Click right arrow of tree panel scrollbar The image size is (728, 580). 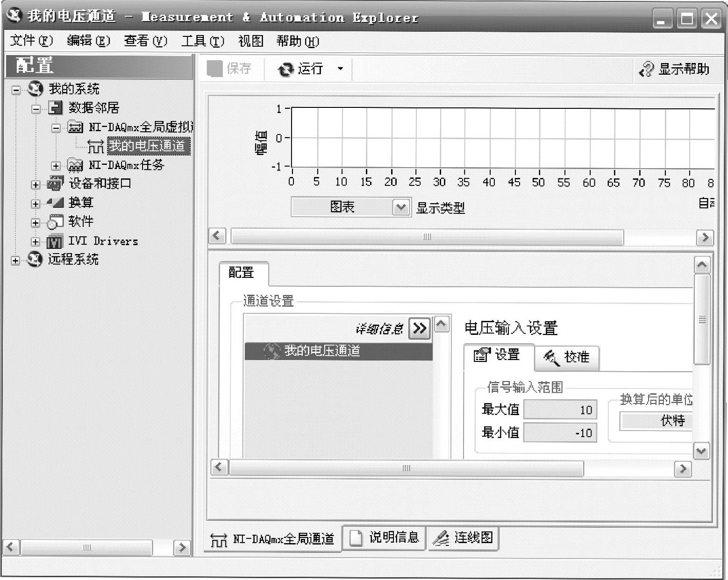tap(181, 547)
